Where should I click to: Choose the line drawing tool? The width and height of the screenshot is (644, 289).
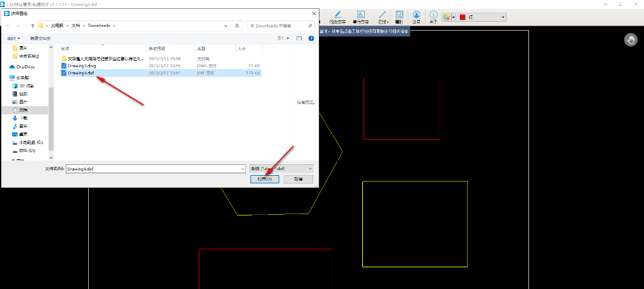382,17
